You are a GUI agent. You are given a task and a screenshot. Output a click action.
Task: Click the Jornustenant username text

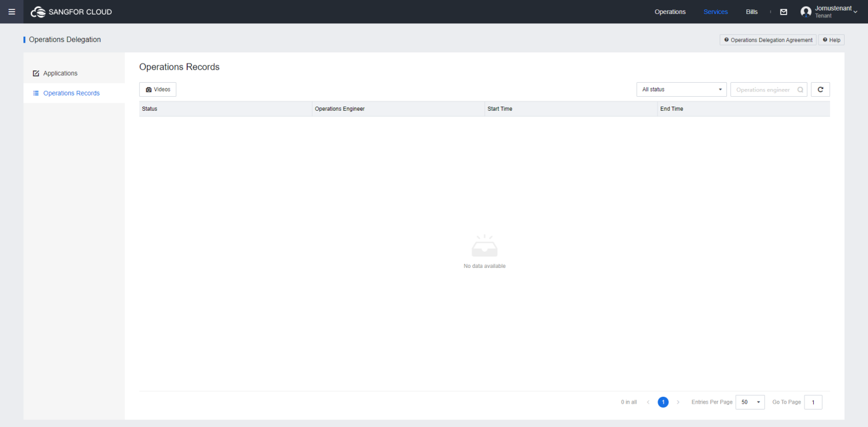(x=833, y=8)
